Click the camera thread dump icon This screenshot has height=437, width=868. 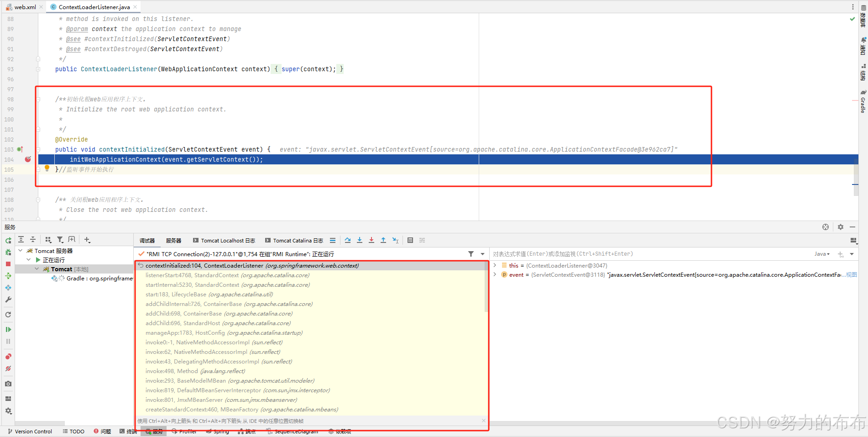coord(8,384)
